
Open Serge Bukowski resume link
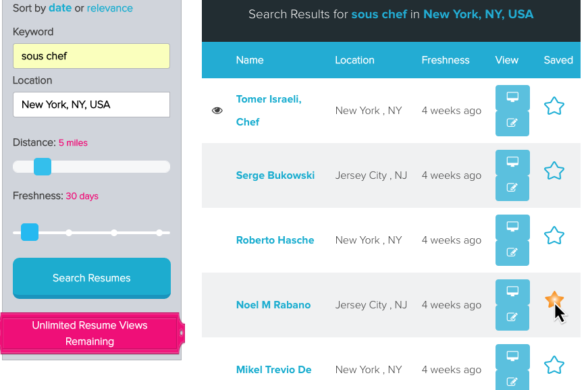[x=275, y=175]
